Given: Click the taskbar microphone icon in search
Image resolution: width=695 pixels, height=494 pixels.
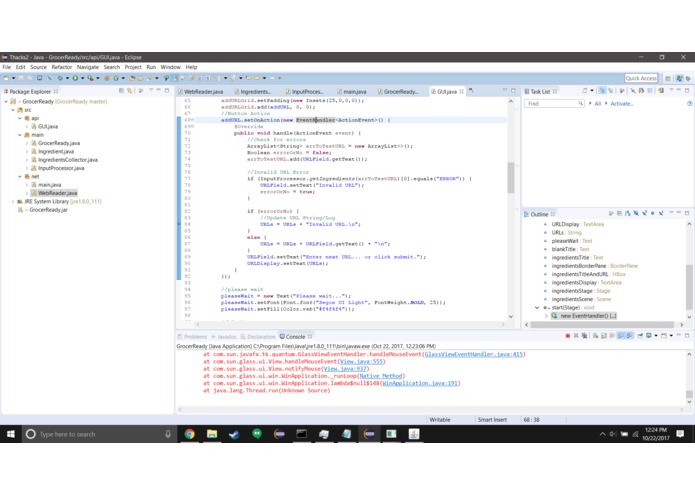Looking at the screenshot, I should tap(168, 434).
